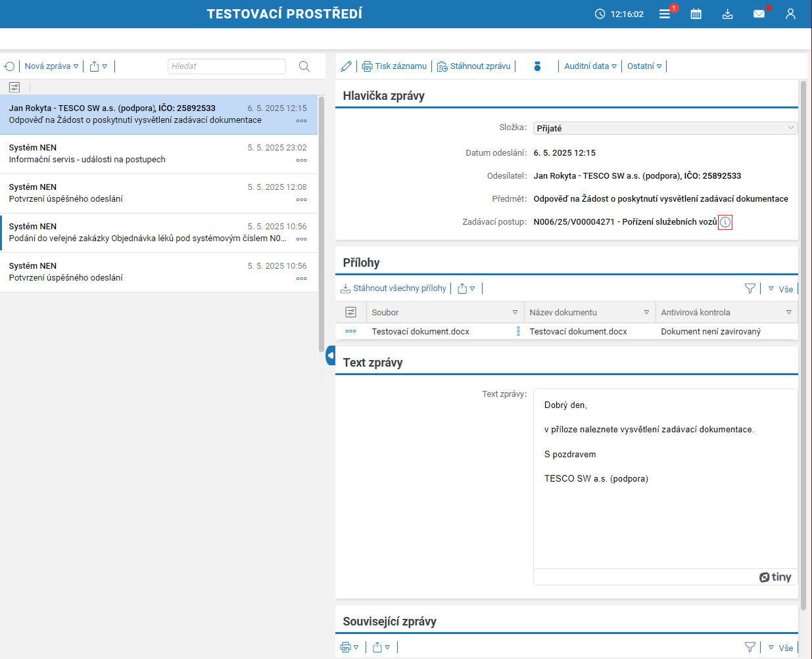Expand the Auditní data dropdown
Screen dimensions: 812x659
point(590,66)
